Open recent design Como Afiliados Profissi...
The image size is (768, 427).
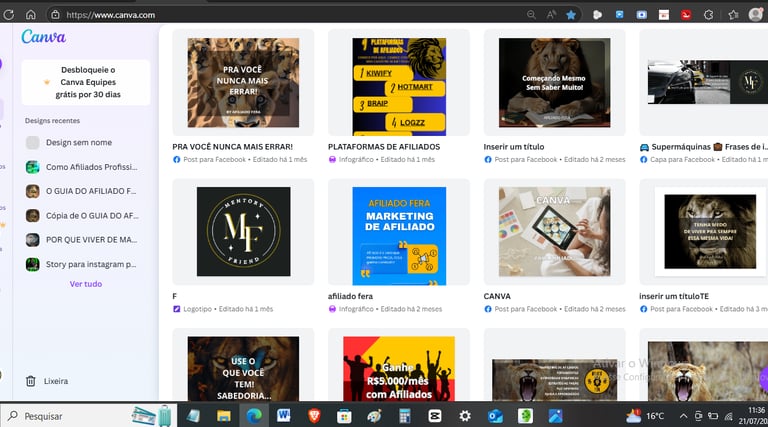pyautogui.click(x=86, y=166)
